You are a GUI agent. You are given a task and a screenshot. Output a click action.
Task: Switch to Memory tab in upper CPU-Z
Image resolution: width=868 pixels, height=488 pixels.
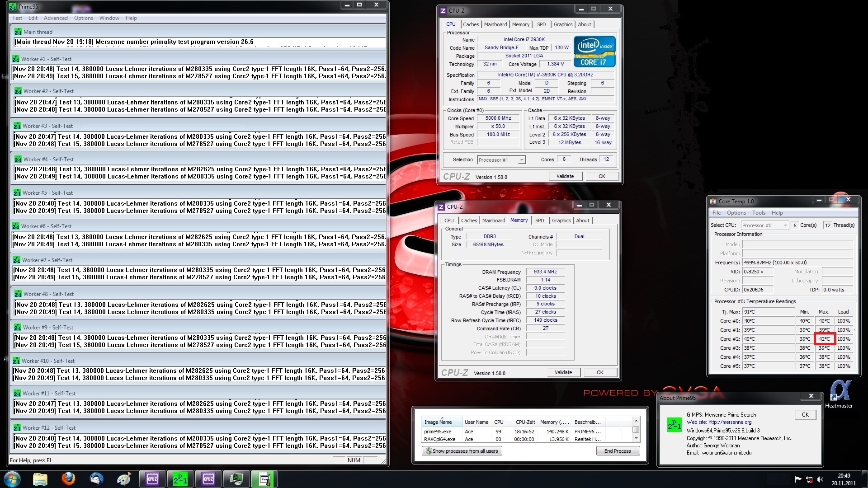tap(521, 24)
